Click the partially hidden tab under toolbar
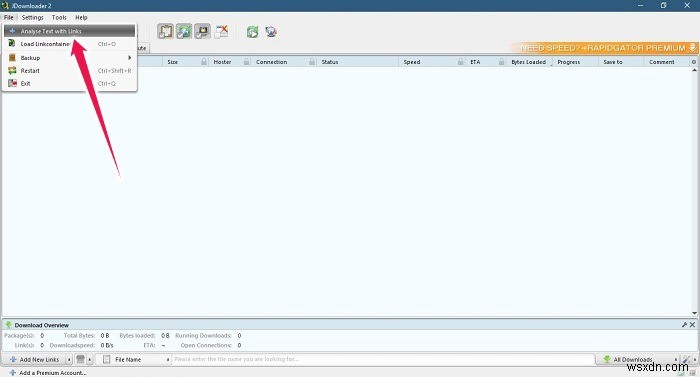 click(x=142, y=48)
